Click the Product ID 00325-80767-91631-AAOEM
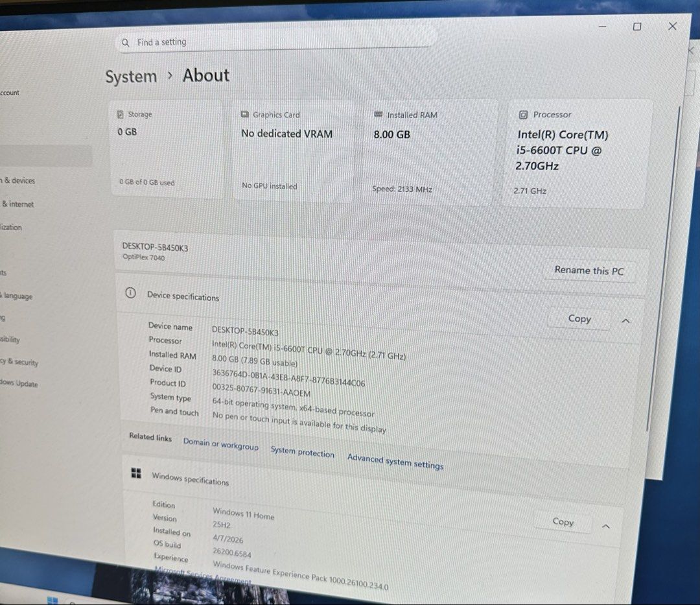 (x=261, y=390)
